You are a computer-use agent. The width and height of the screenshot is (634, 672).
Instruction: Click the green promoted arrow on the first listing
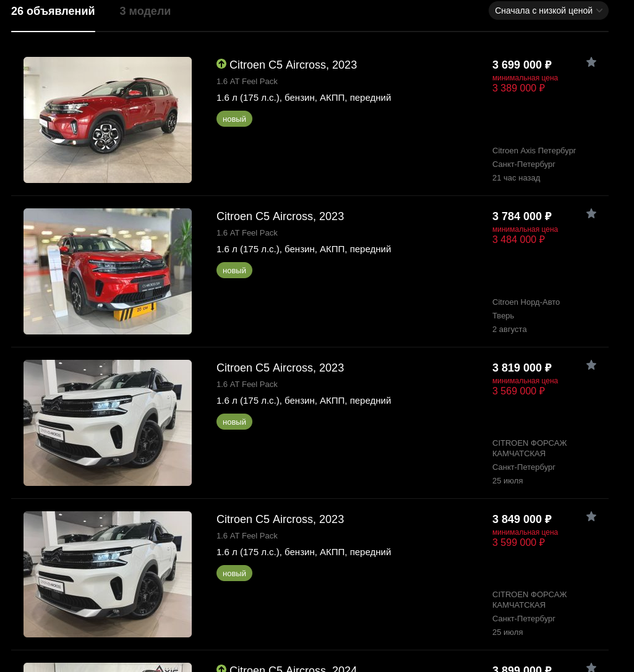click(221, 64)
